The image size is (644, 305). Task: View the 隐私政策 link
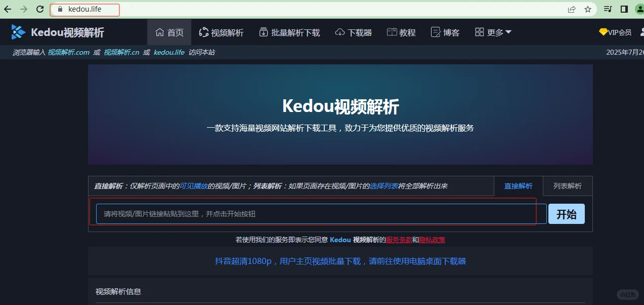pyautogui.click(x=433, y=240)
